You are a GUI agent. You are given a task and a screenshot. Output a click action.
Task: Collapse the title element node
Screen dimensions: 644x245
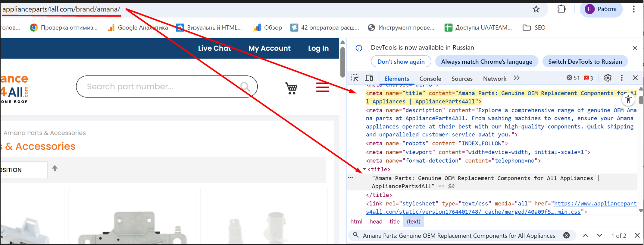[x=364, y=169]
